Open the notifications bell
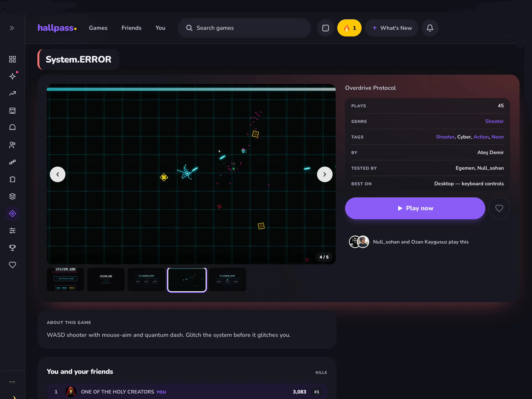 pyautogui.click(x=430, y=28)
